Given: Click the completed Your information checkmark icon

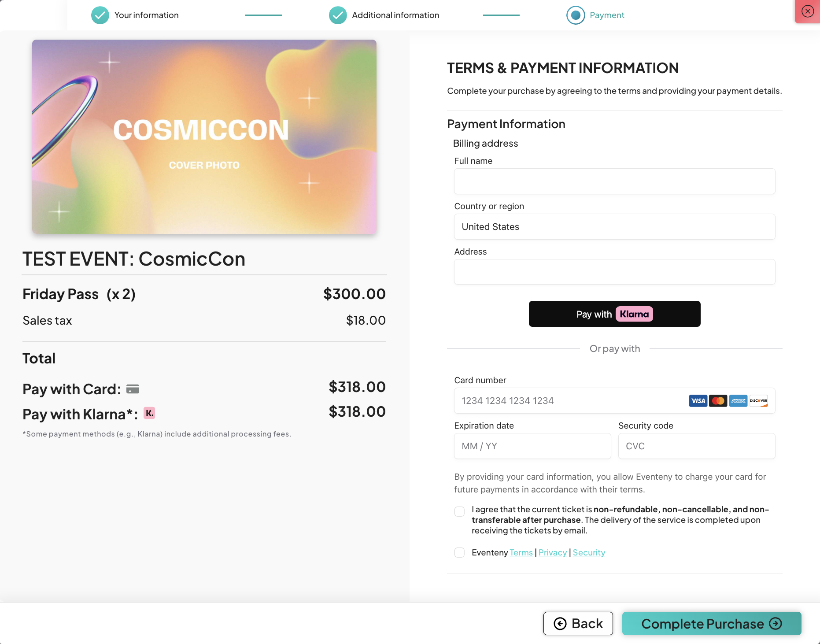Looking at the screenshot, I should tap(100, 15).
